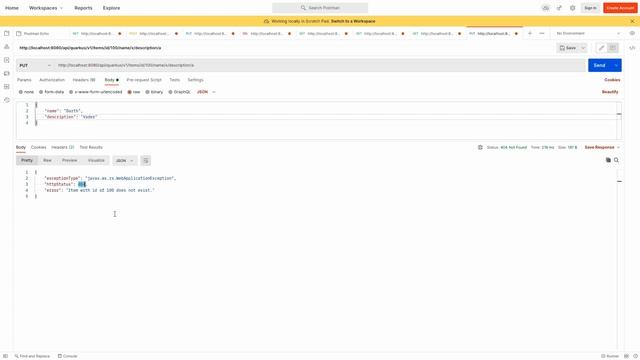Copy the response body using copy icon
640x360 pixels.
point(608,160)
